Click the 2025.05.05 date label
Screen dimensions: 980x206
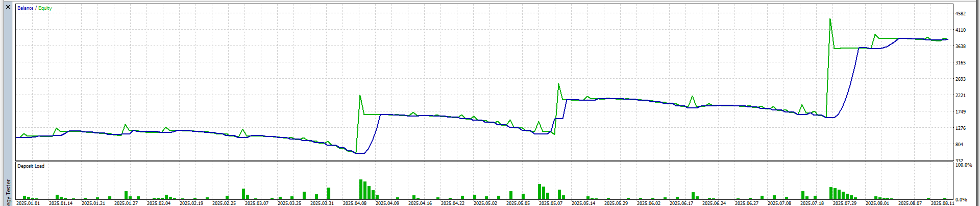[518, 203]
